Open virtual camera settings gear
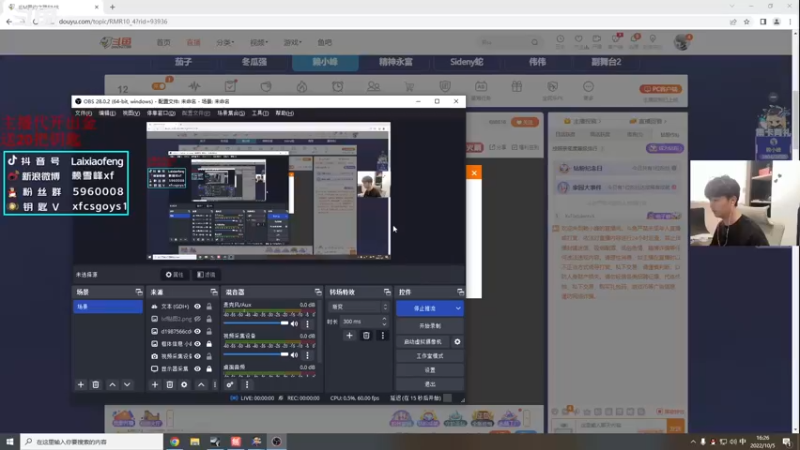The width and height of the screenshot is (800, 450). (457, 342)
